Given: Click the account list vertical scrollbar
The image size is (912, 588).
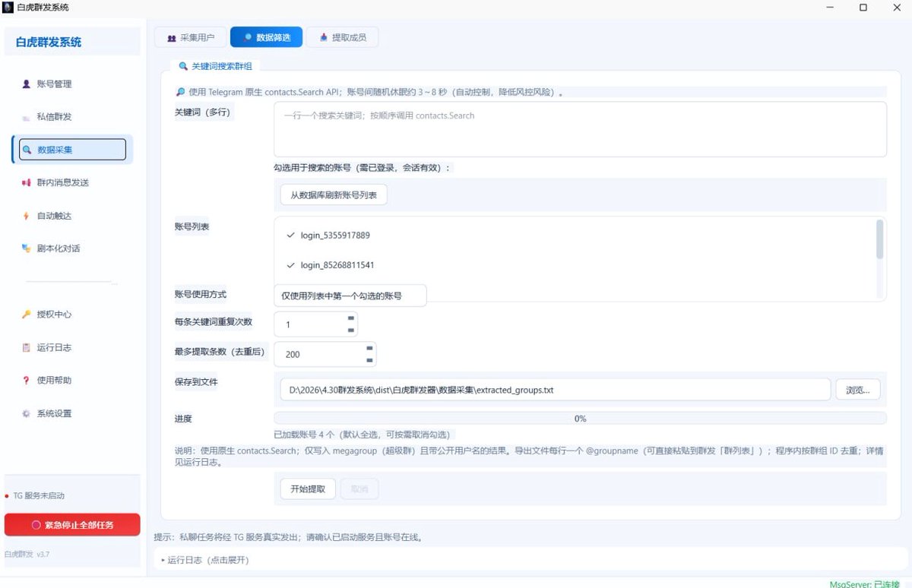Looking at the screenshot, I should (880, 239).
